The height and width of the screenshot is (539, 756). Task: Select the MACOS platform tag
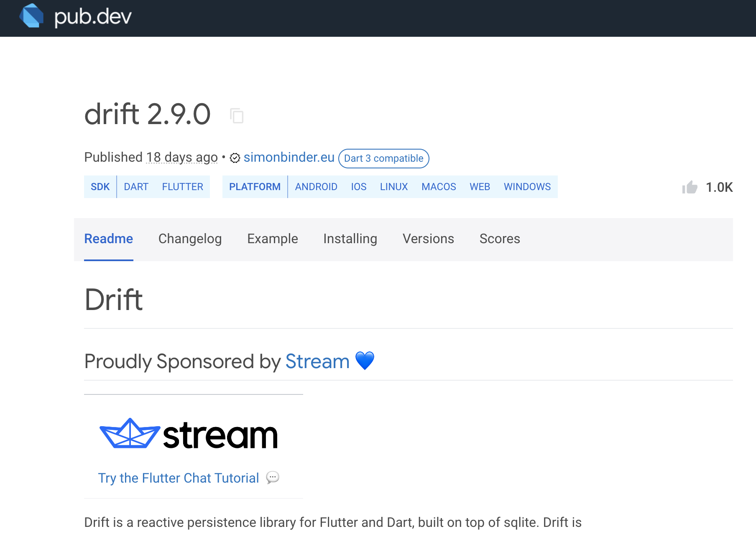[439, 187]
